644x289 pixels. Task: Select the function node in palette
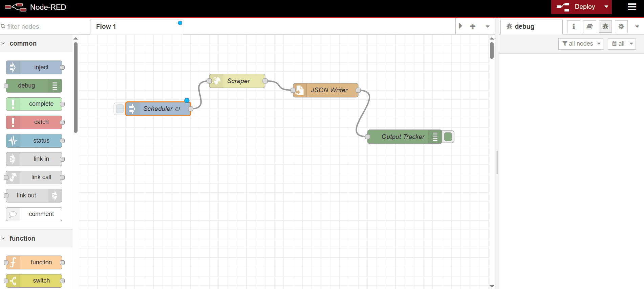point(34,262)
